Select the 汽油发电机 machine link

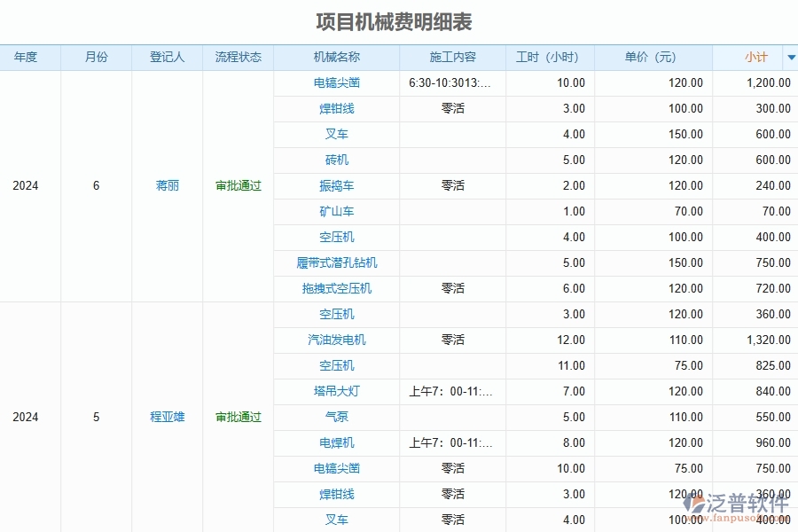[x=337, y=340]
